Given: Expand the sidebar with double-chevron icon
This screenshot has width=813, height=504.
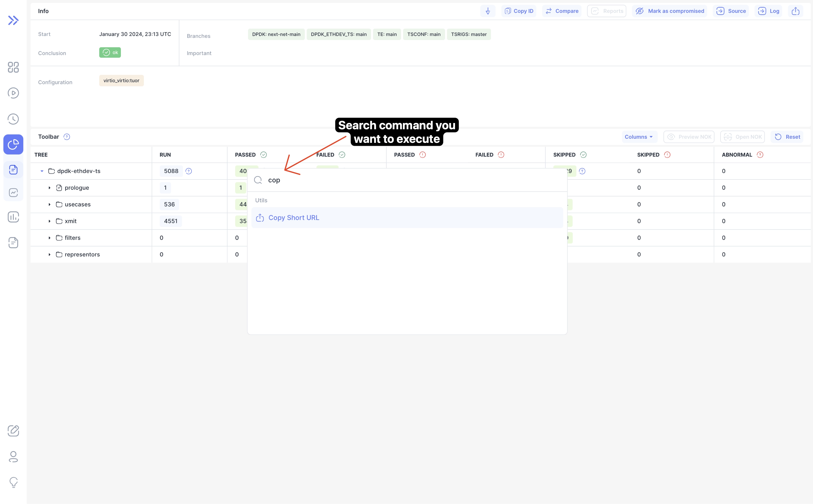Looking at the screenshot, I should [x=13, y=20].
